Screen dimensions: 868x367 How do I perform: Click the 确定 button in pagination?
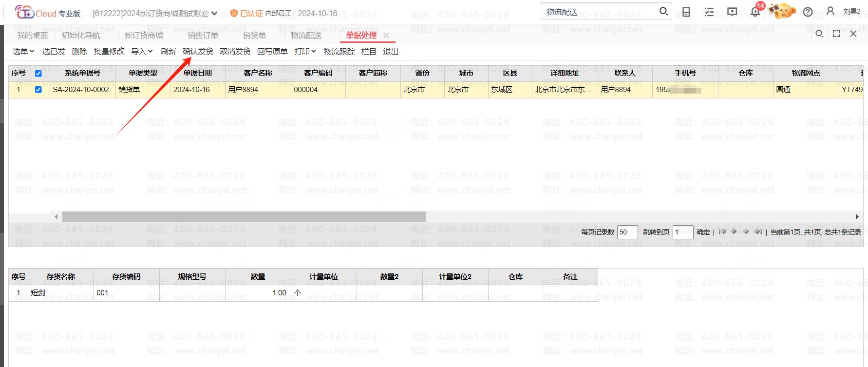point(703,232)
